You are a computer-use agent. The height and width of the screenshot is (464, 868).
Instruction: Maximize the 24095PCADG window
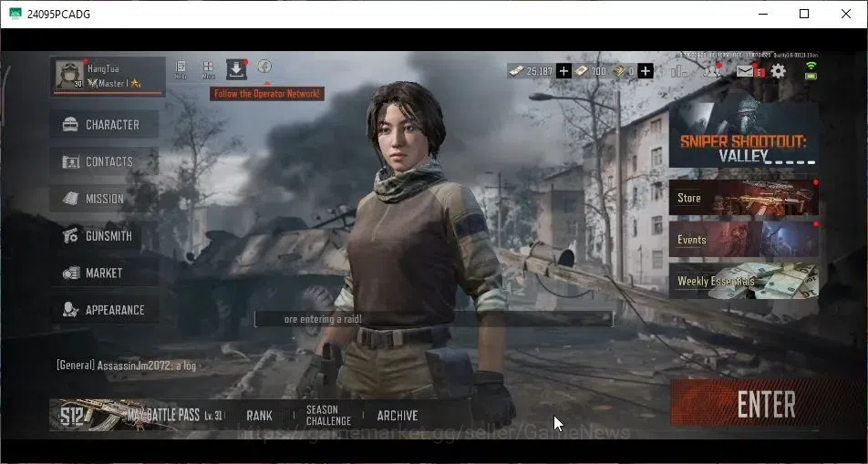(x=804, y=14)
